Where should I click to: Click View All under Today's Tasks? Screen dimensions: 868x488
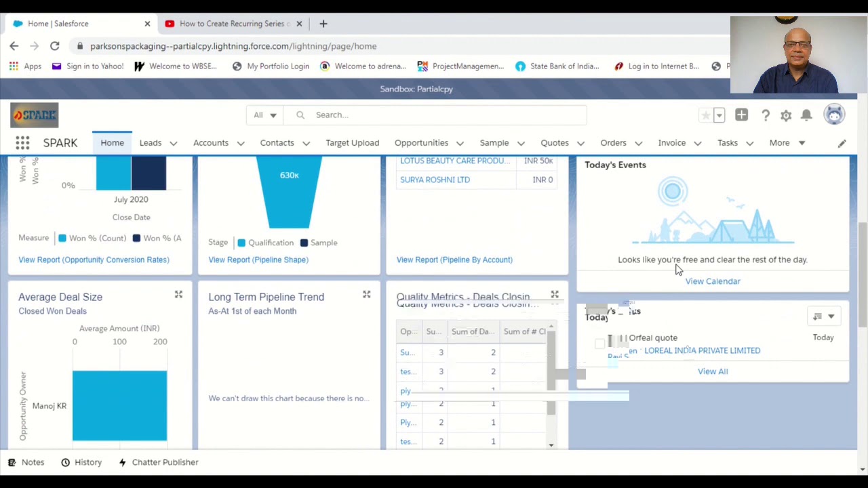(x=713, y=371)
